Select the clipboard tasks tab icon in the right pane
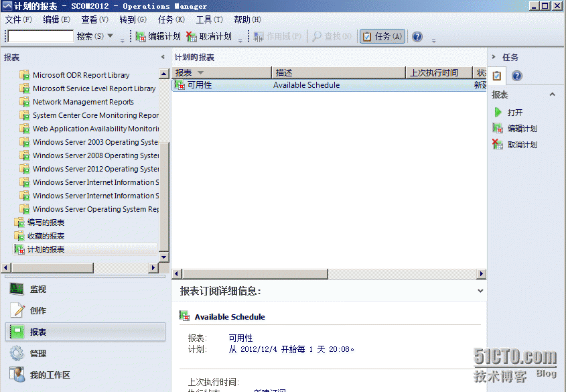Image resolution: width=566 pixels, height=392 pixels. click(497, 76)
